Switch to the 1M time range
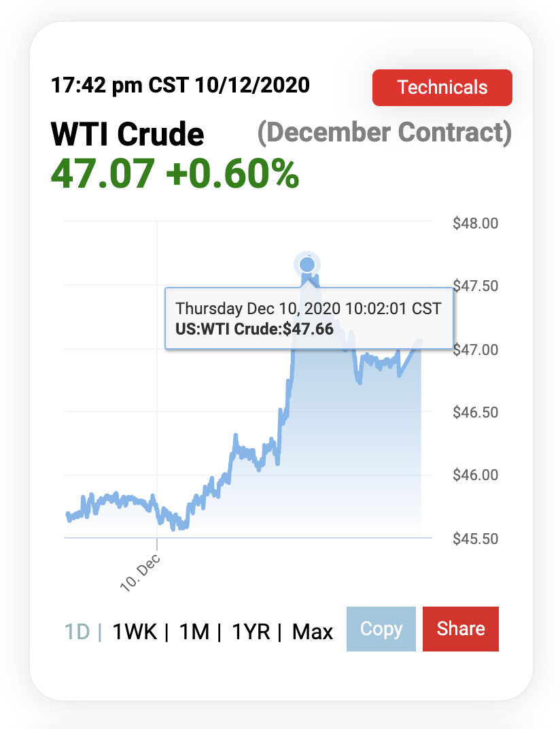The width and height of the screenshot is (560, 729). pyautogui.click(x=194, y=632)
